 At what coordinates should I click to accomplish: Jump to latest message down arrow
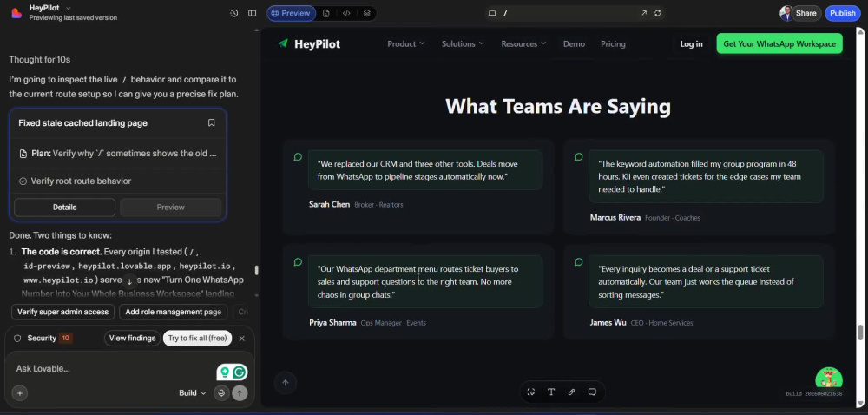coord(129,281)
